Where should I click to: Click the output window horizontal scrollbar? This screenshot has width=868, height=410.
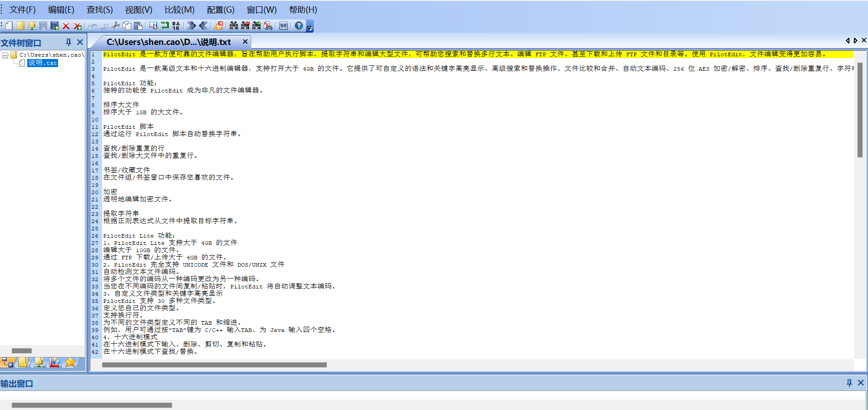[x=92, y=405]
